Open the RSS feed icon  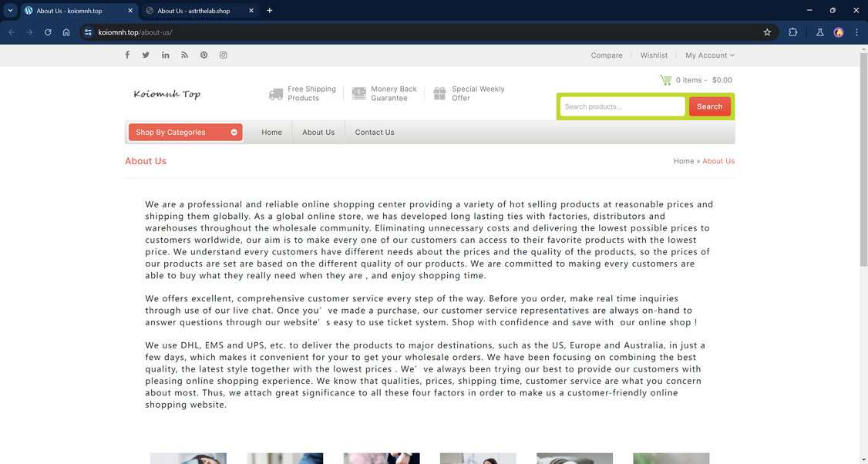point(185,55)
